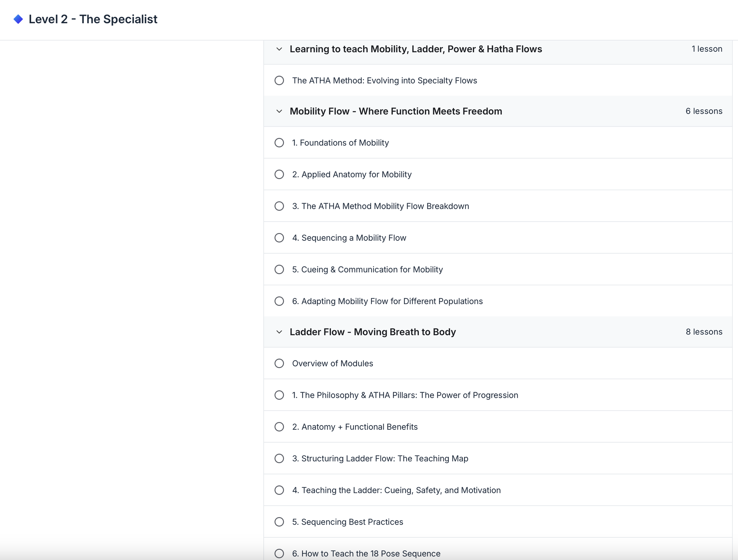Click completion circle for Applied Anatomy for Mobility
The width and height of the screenshot is (738, 560).
(279, 175)
